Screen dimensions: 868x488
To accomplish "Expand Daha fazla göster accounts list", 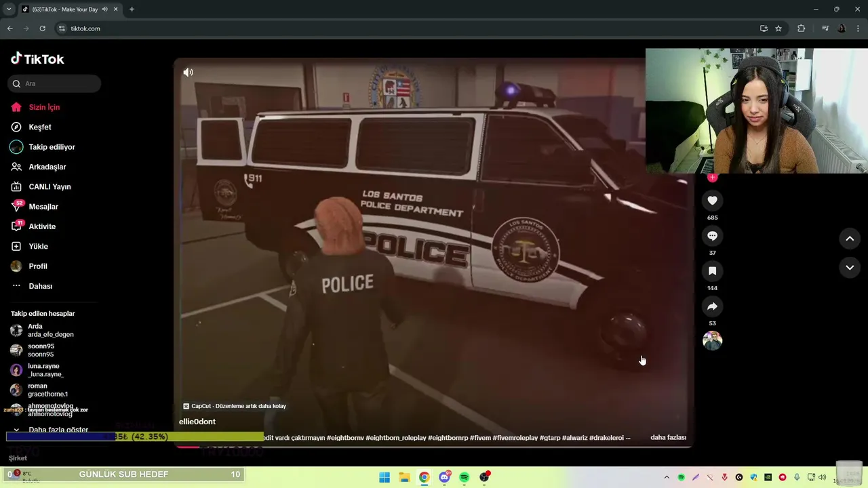I will coord(58,430).
